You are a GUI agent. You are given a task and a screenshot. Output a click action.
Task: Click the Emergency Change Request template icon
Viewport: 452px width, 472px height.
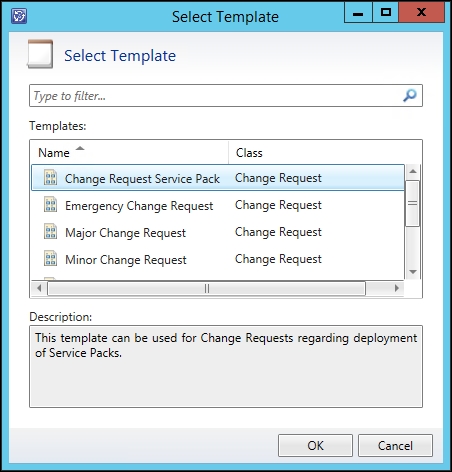(51, 205)
